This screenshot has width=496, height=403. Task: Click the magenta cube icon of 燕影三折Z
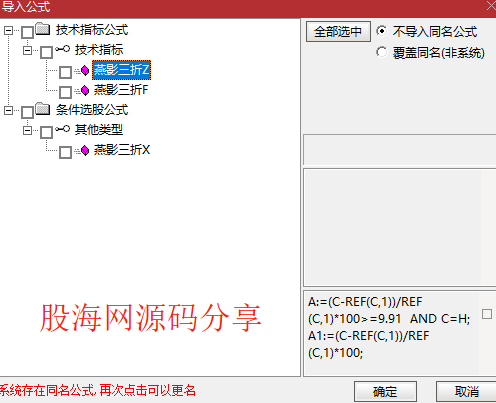click(x=85, y=70)
